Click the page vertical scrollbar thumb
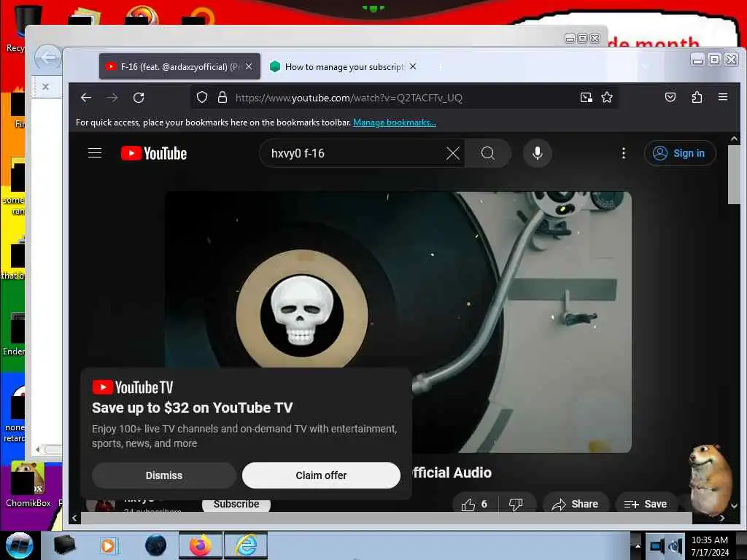Screen dimensions: 747x560 734,174
